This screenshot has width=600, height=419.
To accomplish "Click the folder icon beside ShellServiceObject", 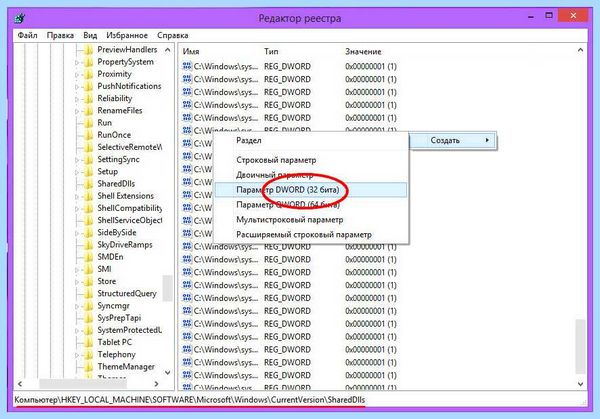I will (88, 220).
